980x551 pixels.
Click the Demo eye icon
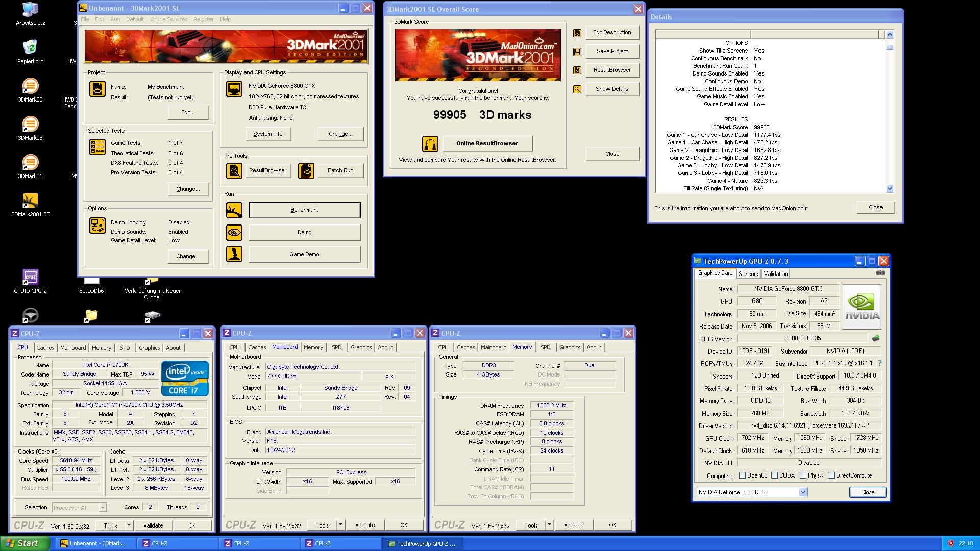[234, 232]
